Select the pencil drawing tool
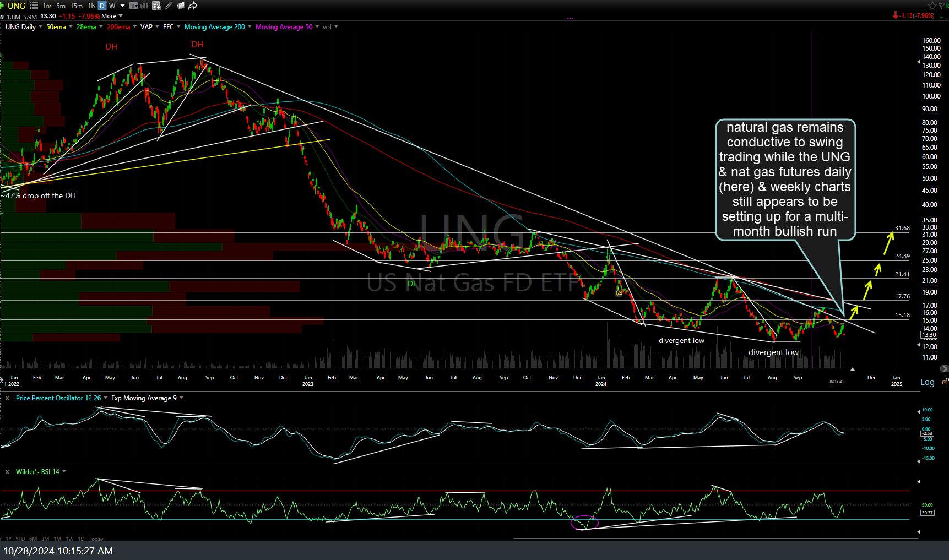Screen dimensions: 949x560 169,6
